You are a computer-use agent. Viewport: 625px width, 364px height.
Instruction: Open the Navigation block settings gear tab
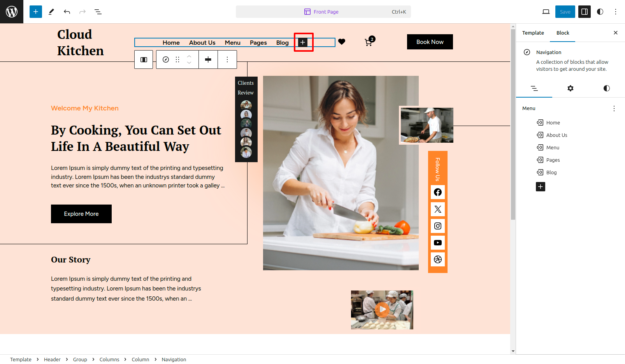[570, 88]
